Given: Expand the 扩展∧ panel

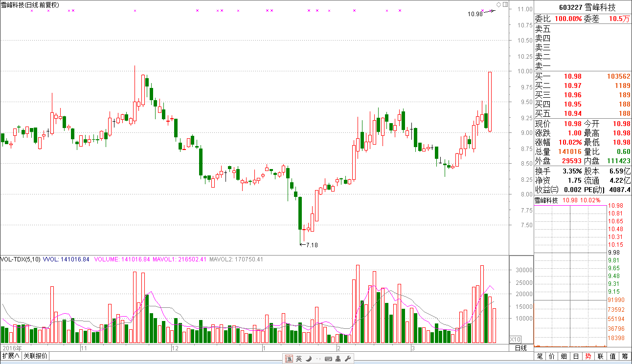Looking at the screenshot, I should [x=11, y=356].
